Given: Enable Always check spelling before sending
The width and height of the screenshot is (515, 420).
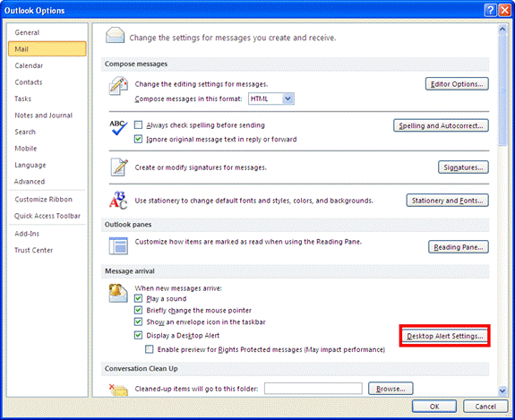Looking at the screenshot, I should [138, 125].
